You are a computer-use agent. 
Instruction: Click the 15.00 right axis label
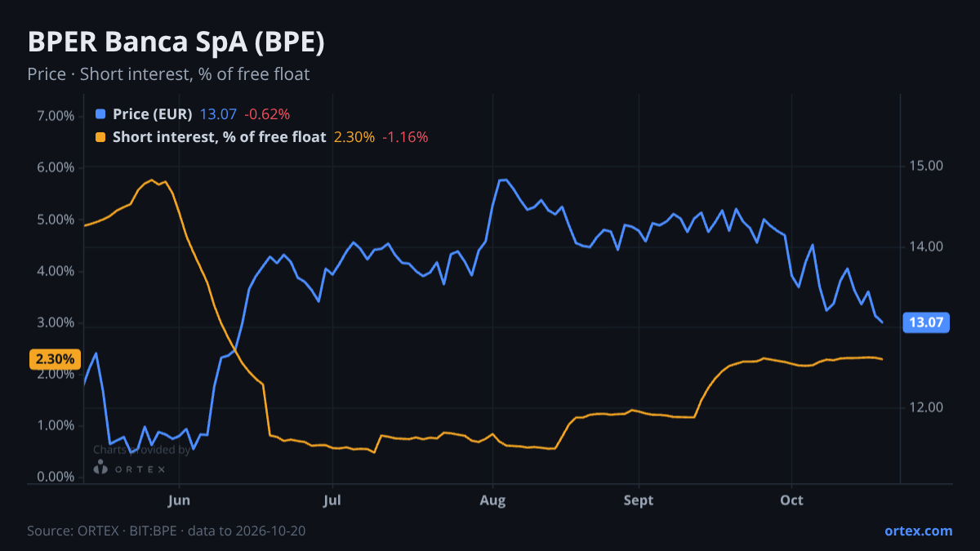[x=925, y=166]
